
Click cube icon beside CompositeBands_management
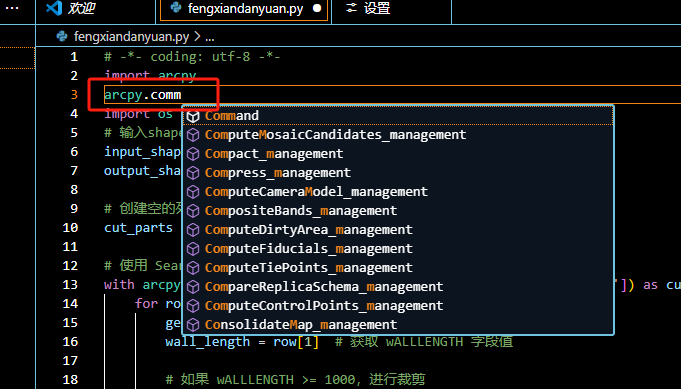pos(193,211)
